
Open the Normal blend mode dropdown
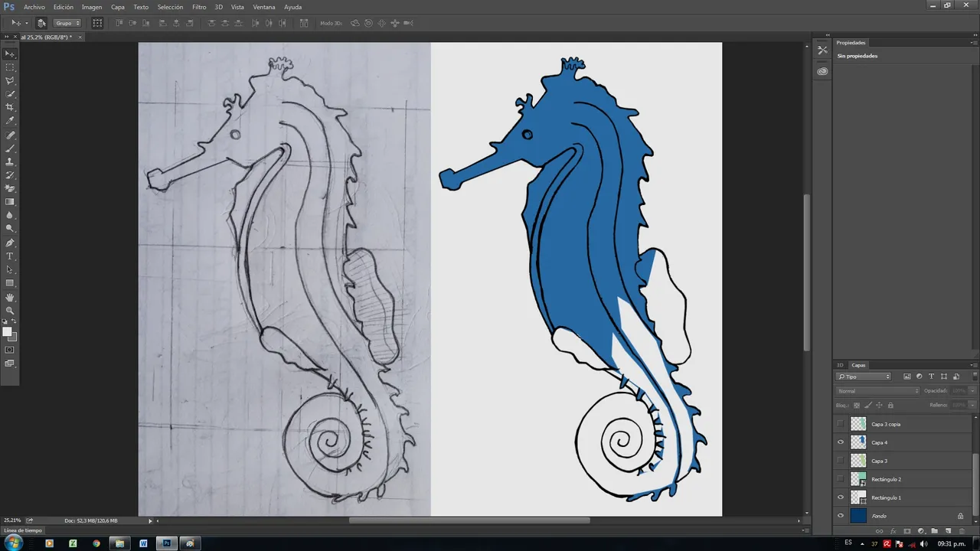pos(877,391)
